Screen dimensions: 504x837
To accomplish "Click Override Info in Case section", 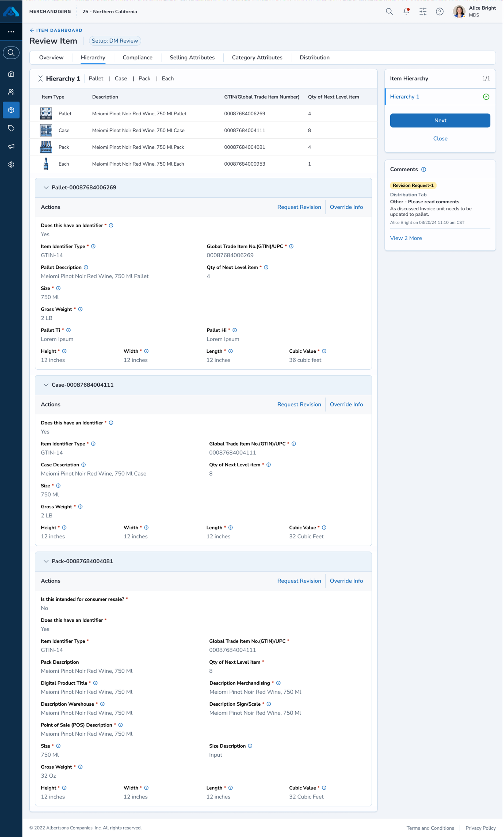I will click(346, 404).
